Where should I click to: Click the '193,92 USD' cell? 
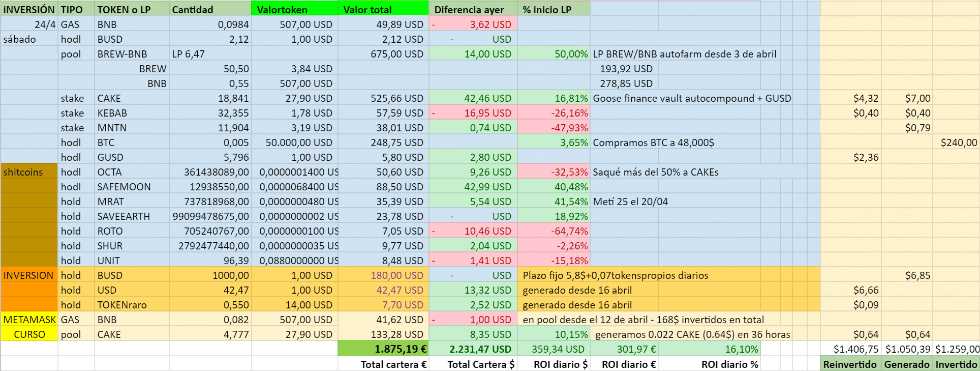pos(625,68)
